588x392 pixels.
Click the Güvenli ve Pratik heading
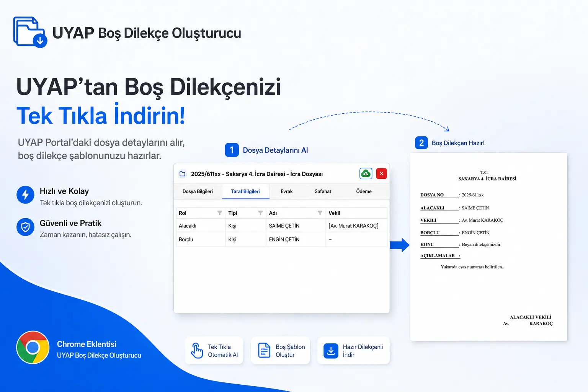pyautogui.click(x=70, y=223)
